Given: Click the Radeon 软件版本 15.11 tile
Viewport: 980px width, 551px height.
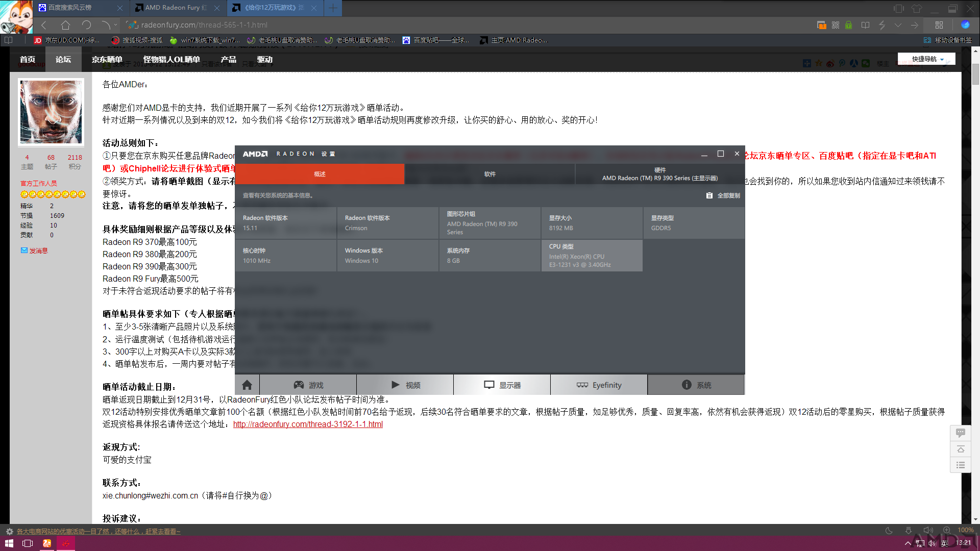Looking at the screenshot, I should click(x=286, y=223).
